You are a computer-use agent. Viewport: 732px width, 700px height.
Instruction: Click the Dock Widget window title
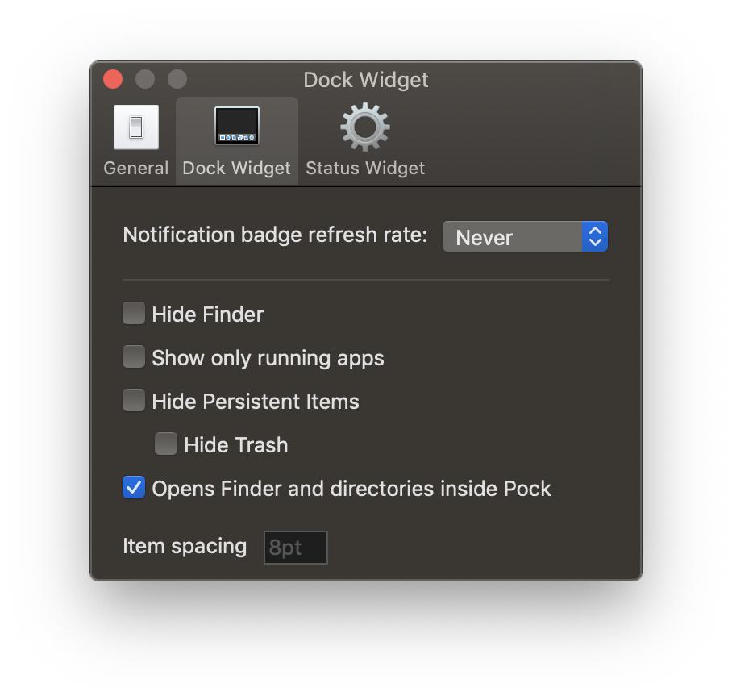point(366,80)
